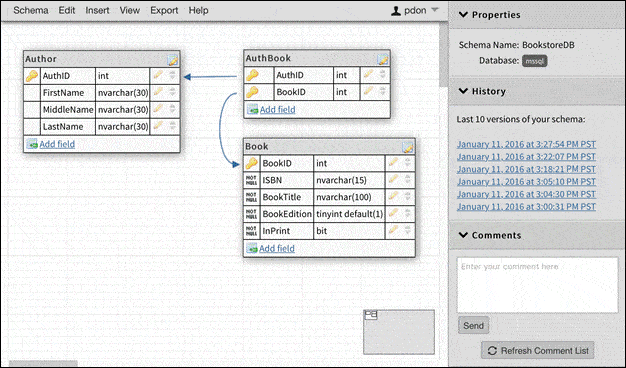Select the AuthBook table header
626x368 pixels.
tap(317, 58)
